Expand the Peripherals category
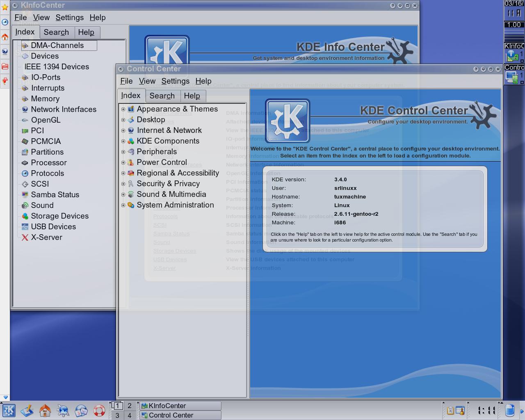The image size is (525, 420). tap(123, 152)
